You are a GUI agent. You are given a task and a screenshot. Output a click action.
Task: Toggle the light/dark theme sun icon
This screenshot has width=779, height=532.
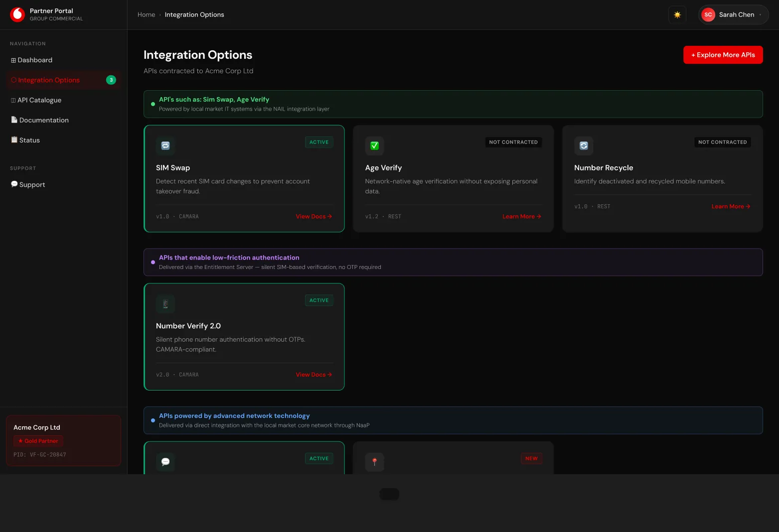coord(677,15)
